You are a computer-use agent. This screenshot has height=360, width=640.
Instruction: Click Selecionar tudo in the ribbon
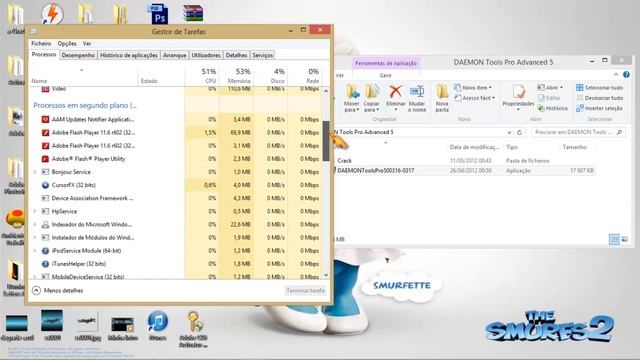click(x=599, y=88)
